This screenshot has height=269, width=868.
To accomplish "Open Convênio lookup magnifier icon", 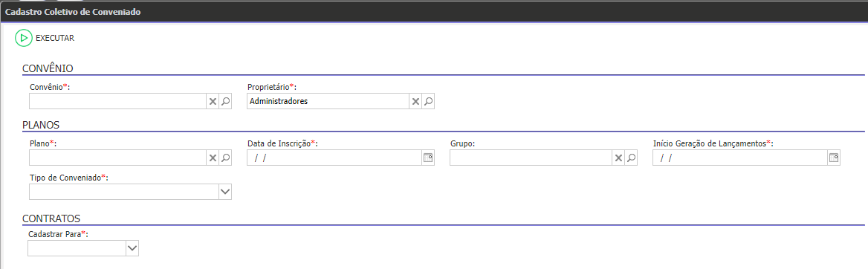I will pyautogui.click(x=225, y=101).
